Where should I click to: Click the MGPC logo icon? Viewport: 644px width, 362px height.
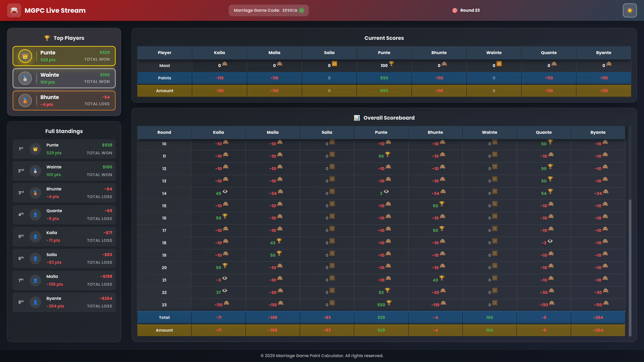coord(14,10)
